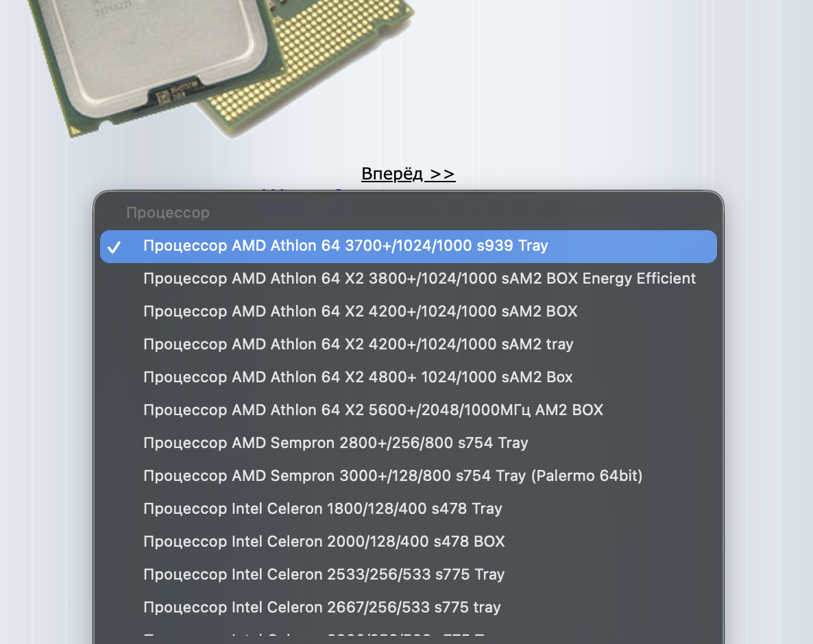Choose AMD Athlon 64 X2 5600+ AM2 BOX
813x644 pixels.
[372, 410]
